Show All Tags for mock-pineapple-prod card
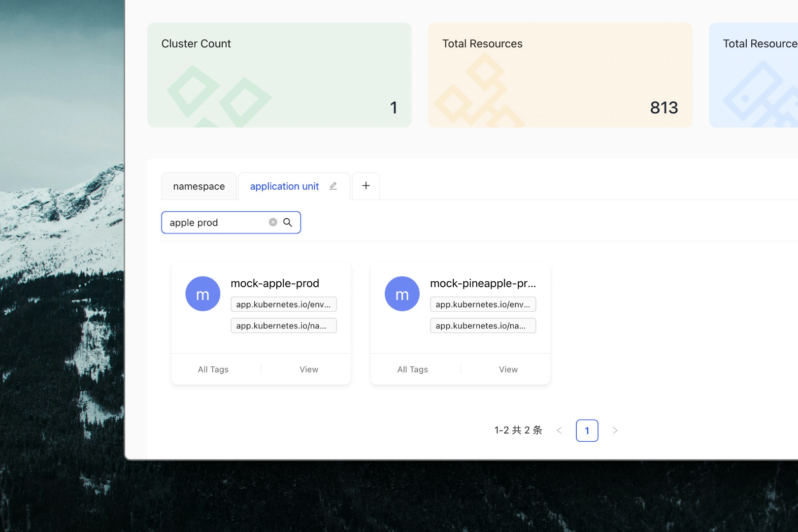The width and height of the screenshot is (798, 532). [x=413, y=369]
